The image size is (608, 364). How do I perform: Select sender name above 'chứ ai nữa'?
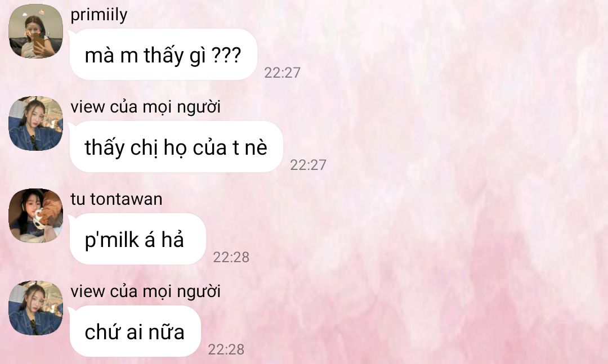[145, 292]
